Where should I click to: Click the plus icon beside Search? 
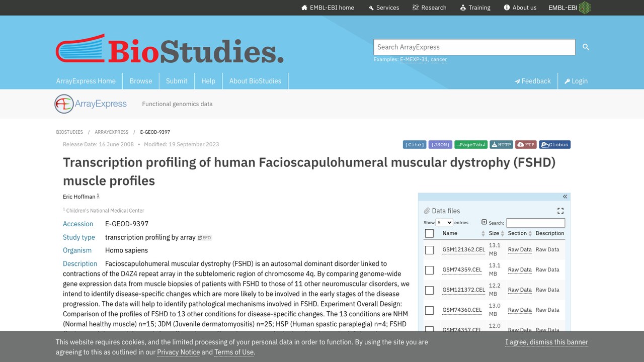click(x=484, y=222)
